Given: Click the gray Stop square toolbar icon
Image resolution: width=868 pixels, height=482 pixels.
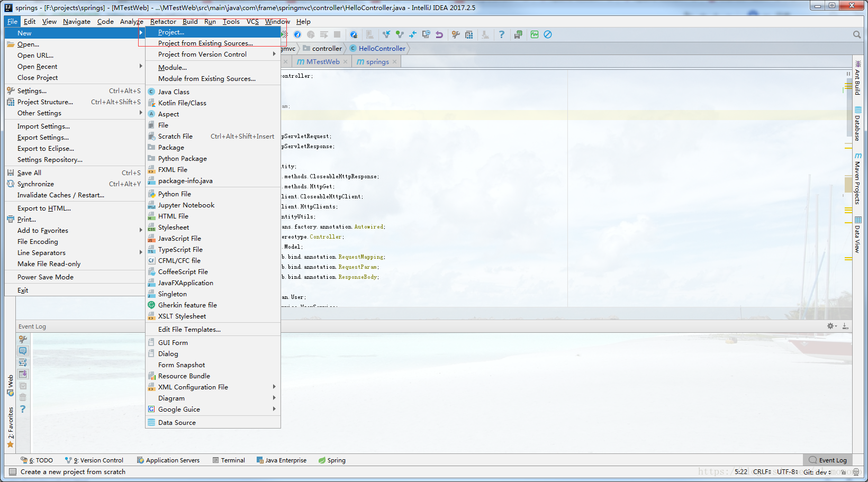Looking at the screenshot, I should pyautogui.click(x=337, y=34).
